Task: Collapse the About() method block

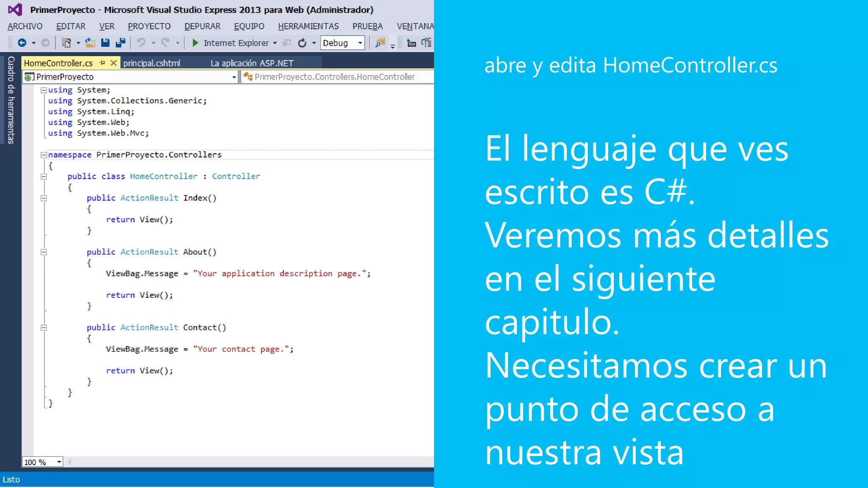Action: click(44, 252)
